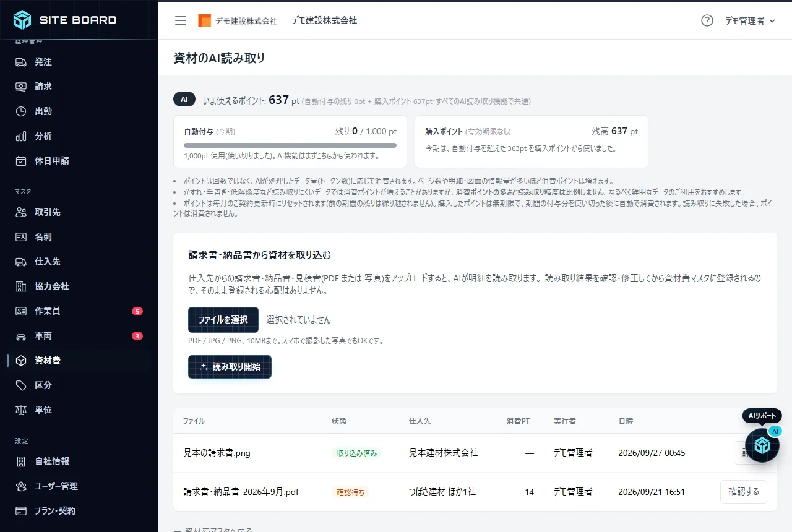Image resolution: width=792 pixels, height=532 pixels.
Task: Click 確認する for the 2026年9月 PDF
Action: [x=744, y=492]
